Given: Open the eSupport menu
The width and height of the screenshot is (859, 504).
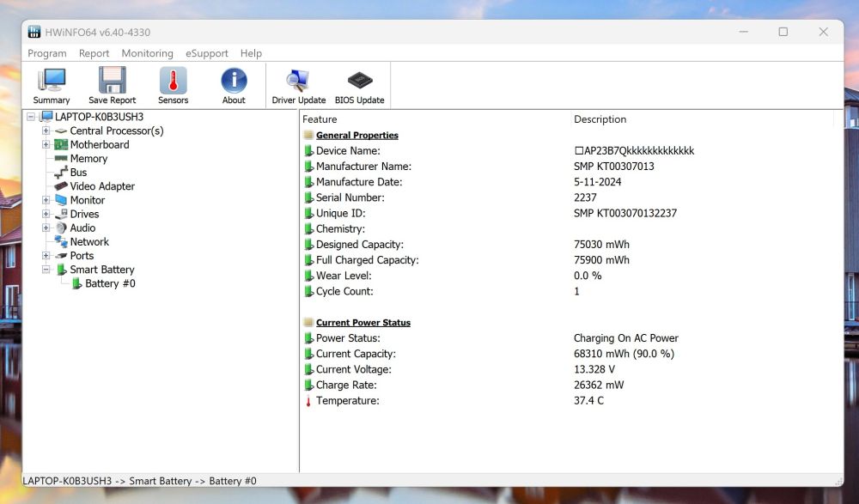Looking at the screenshot, I should click(x=207, y=53).
